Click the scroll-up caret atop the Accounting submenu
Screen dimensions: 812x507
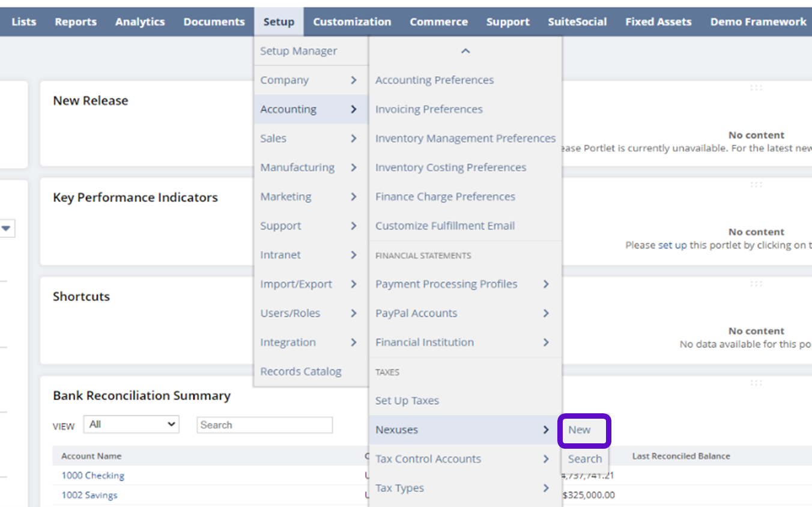pyautogui.click(x=465, y=52)
